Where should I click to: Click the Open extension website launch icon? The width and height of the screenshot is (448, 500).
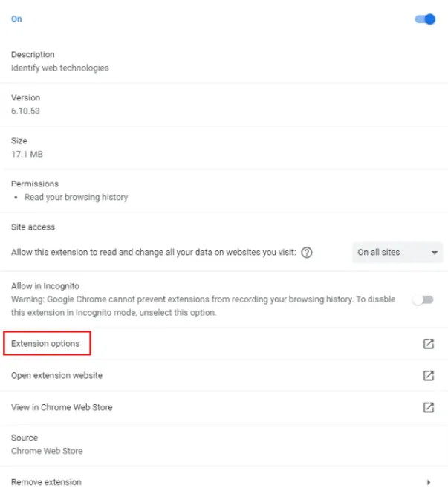[x=429, y=376]
